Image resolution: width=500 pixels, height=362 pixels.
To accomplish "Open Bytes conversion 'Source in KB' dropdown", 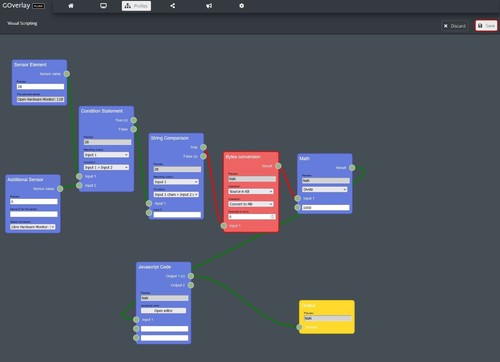I will tap(251, 191).
